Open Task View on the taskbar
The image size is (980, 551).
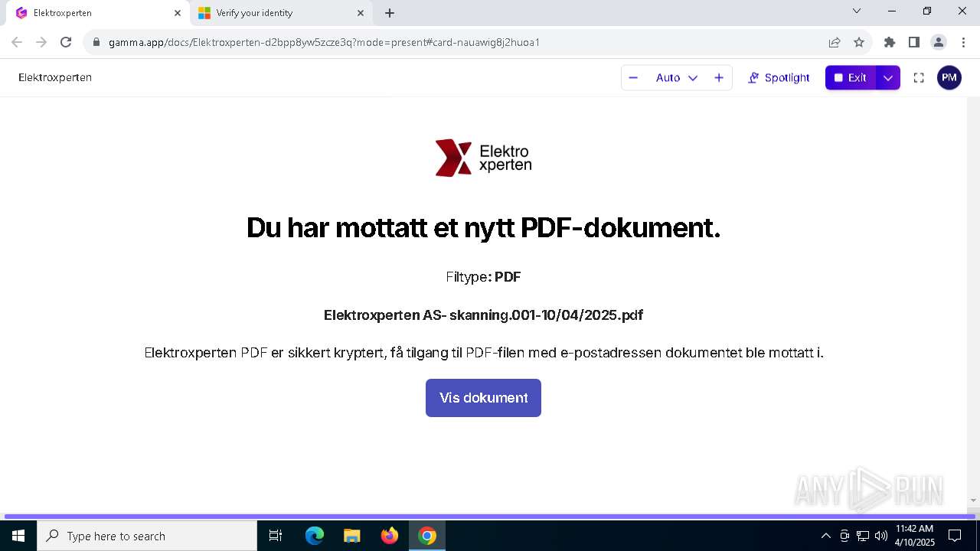click(x=276, y=536)
